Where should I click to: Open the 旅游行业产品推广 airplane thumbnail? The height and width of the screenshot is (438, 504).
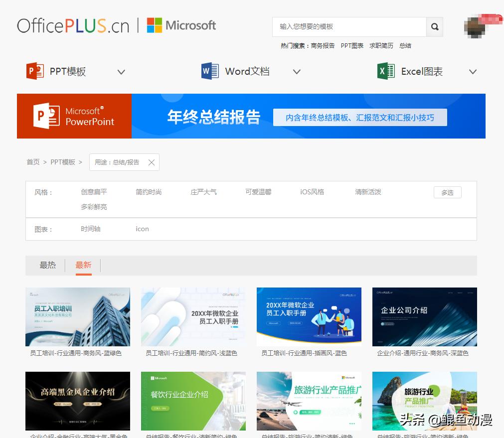pyautogui.click(x=309, y=401)
